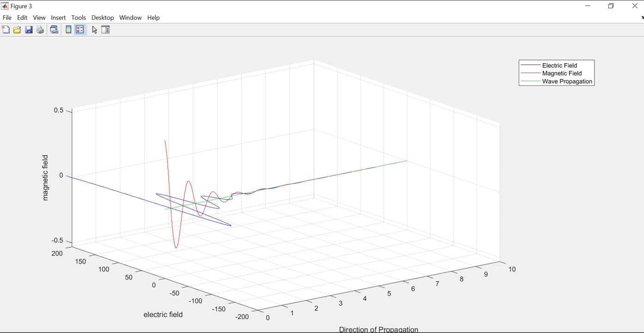Click the green Wave Propagation legend line
Image resolution: width=644 pixels, height=333 pixels.
click(532, 81)
